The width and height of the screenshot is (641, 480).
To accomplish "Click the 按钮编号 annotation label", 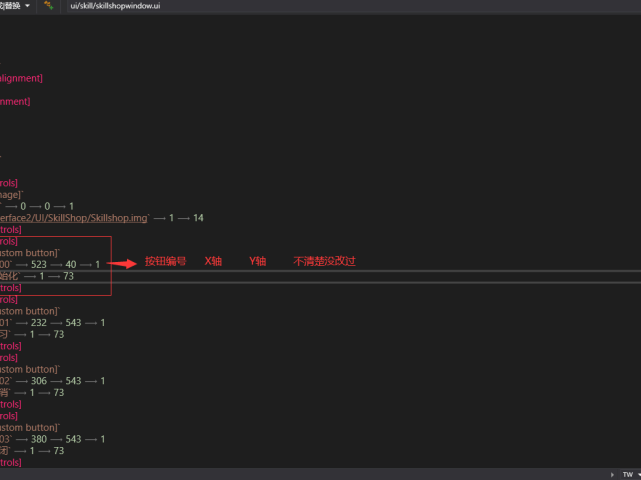I will (165, 262).
